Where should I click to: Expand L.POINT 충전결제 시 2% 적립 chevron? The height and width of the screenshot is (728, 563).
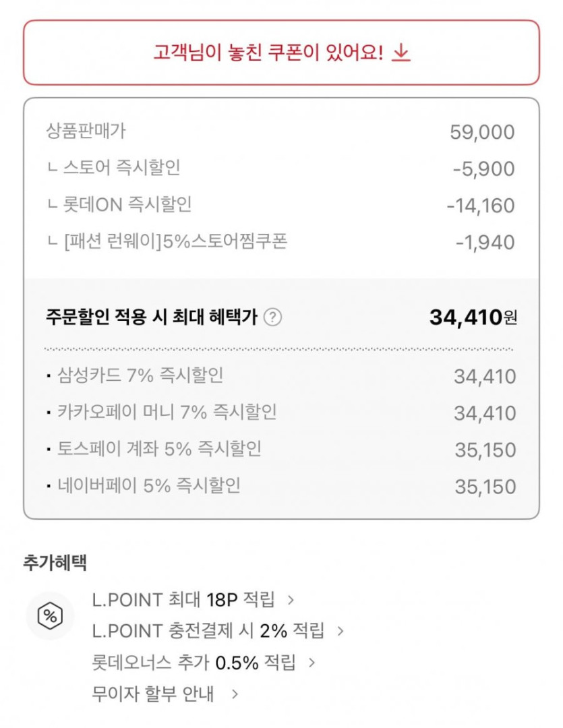pos(340,631)
